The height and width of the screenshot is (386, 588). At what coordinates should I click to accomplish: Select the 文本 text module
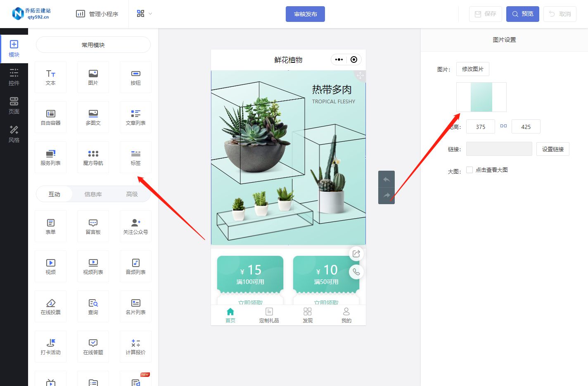point(50,77)
